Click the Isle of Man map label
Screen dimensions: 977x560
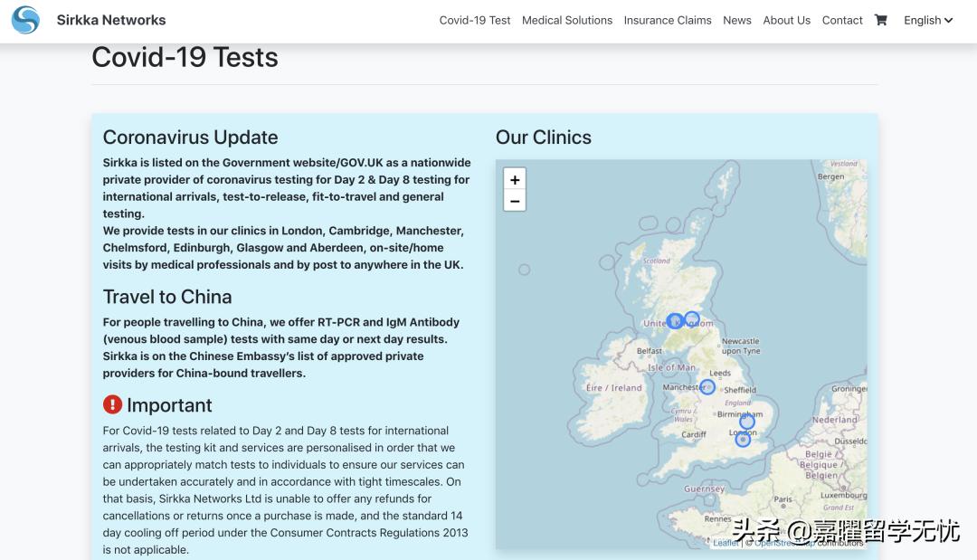click(671, 367)
